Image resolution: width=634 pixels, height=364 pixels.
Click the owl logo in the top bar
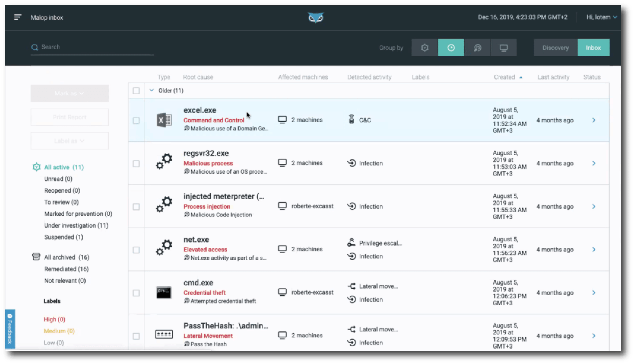(x=316, y=18)
